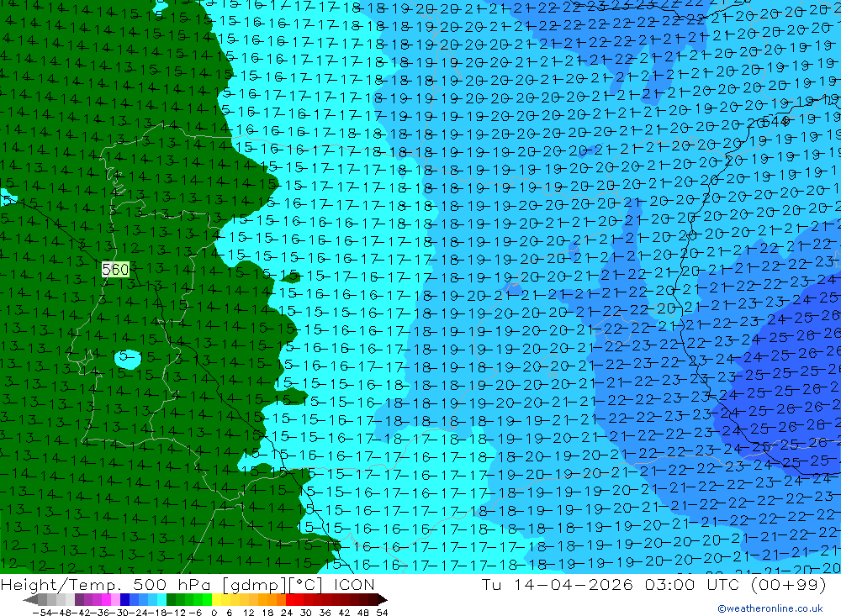Click the 54 legend scale maximum value
841x616 pixels.
pyautogui.click(x=382, y=613)
